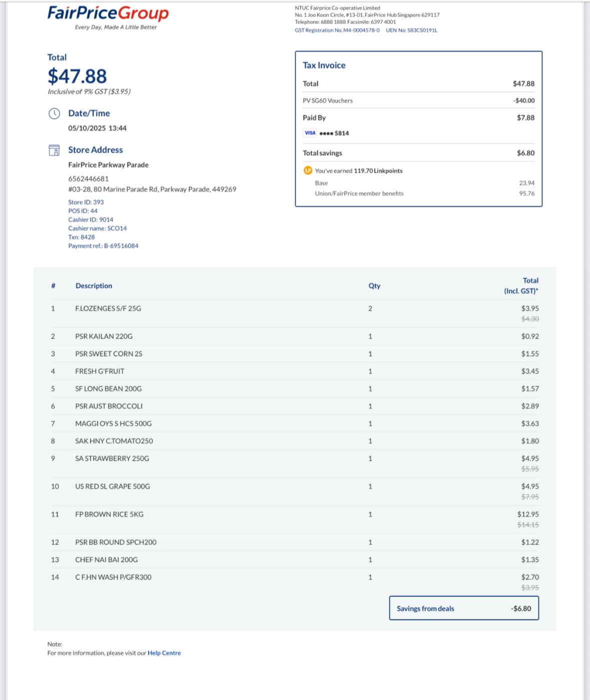
Task: Select the Store ID: 393 line
Action: [x=86, y=202]
